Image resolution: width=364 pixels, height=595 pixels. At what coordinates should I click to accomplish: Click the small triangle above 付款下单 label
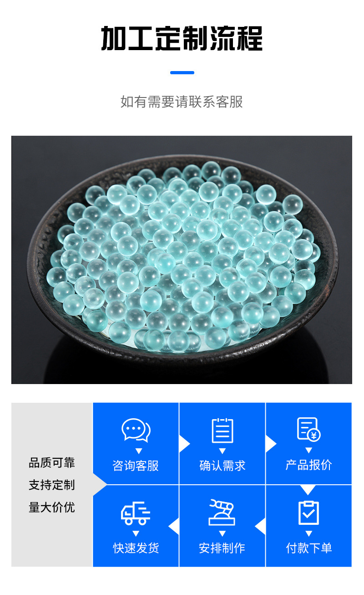[x=309, y=533]
